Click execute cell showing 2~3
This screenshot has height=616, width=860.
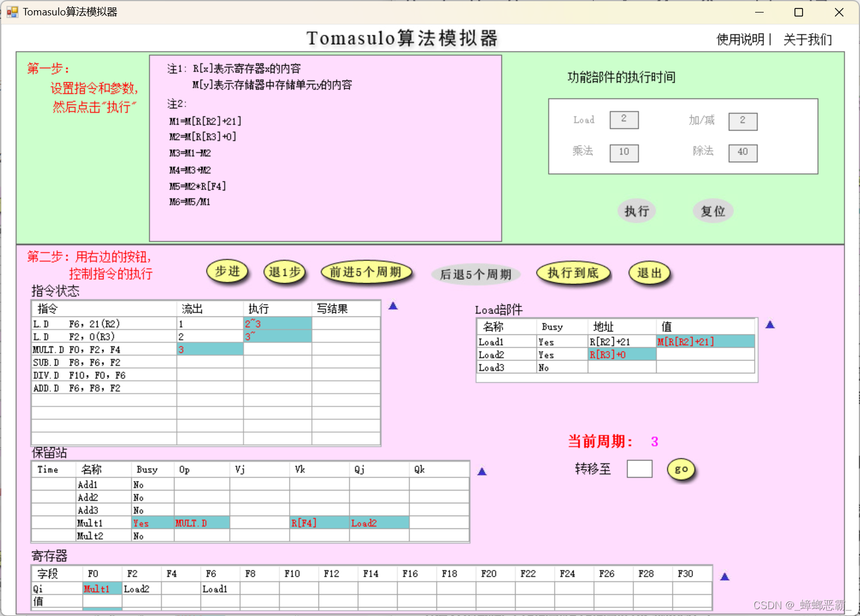click(278, 324)
